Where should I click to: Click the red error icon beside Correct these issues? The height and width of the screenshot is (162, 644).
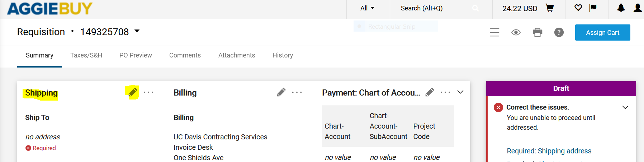point(498,107)
